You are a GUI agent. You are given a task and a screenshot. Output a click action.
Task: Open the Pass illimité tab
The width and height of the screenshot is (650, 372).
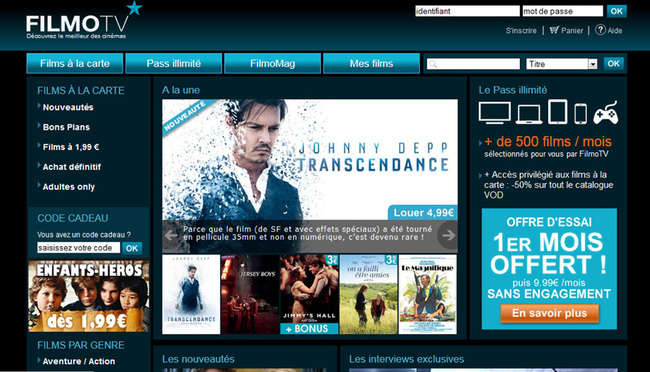click(x=174, y=63)
